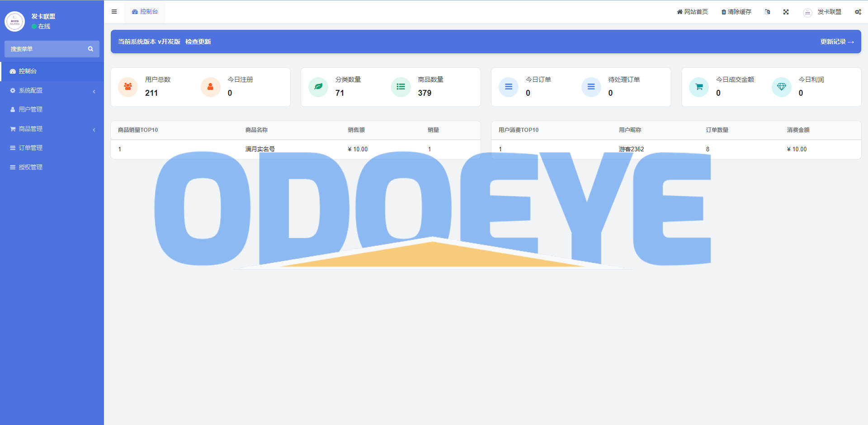
Task: Click the 在线 status under the username
Action: (x=41, y=27)
